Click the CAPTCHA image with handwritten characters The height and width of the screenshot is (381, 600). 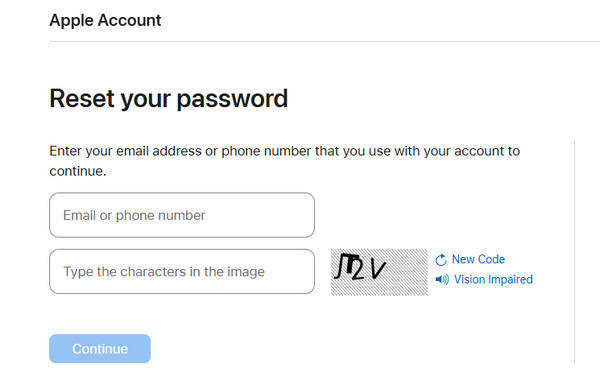pos(379,272)
